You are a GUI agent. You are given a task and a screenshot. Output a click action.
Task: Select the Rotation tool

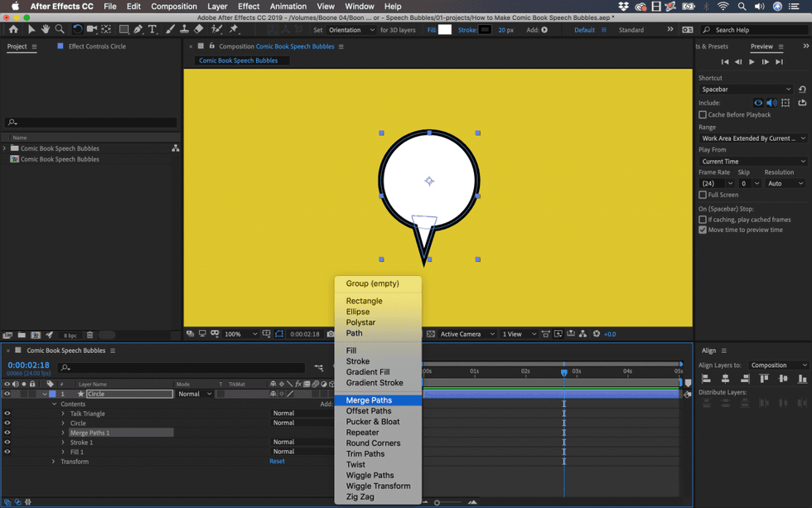point(77,30)
